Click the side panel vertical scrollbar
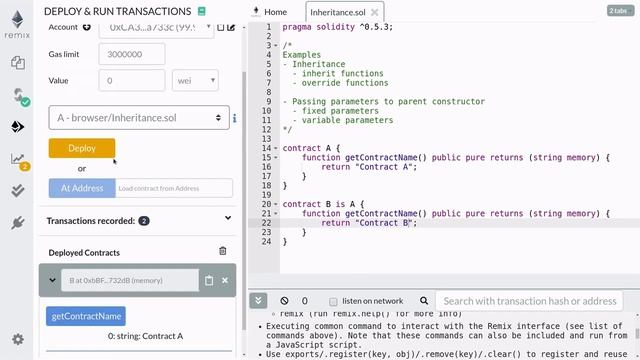 (x=244, y=200)
